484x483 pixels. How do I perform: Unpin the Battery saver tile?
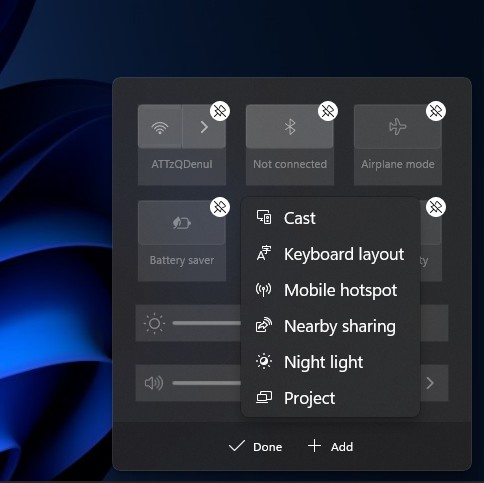pos(220,207)
